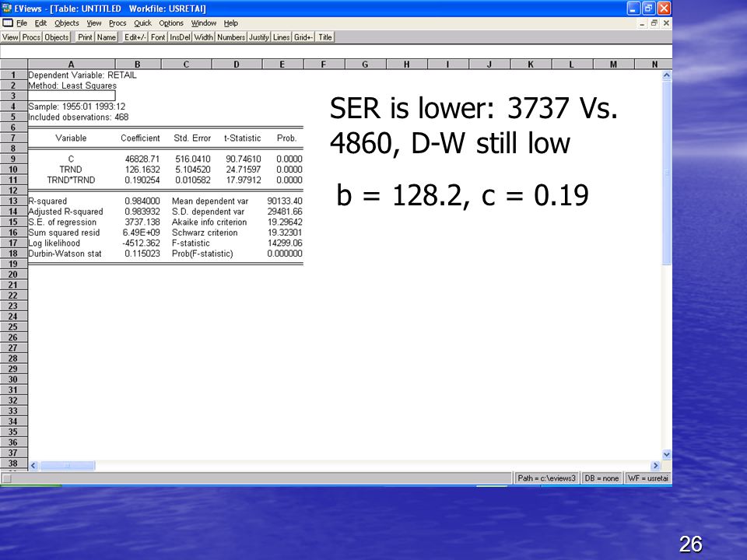Open the View menu
This screenshot has height=560, width=747.
coord(94,23)
